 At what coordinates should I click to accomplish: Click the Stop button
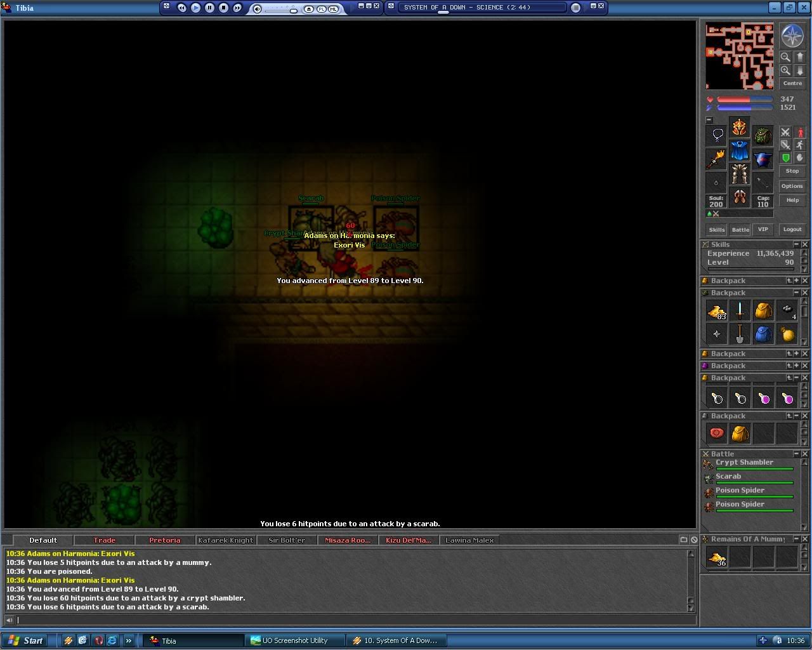pyautogui.click(x=792, y=171)
